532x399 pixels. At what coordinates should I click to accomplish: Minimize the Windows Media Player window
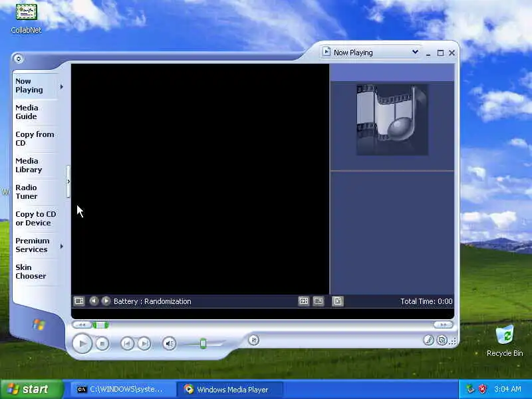428,53
